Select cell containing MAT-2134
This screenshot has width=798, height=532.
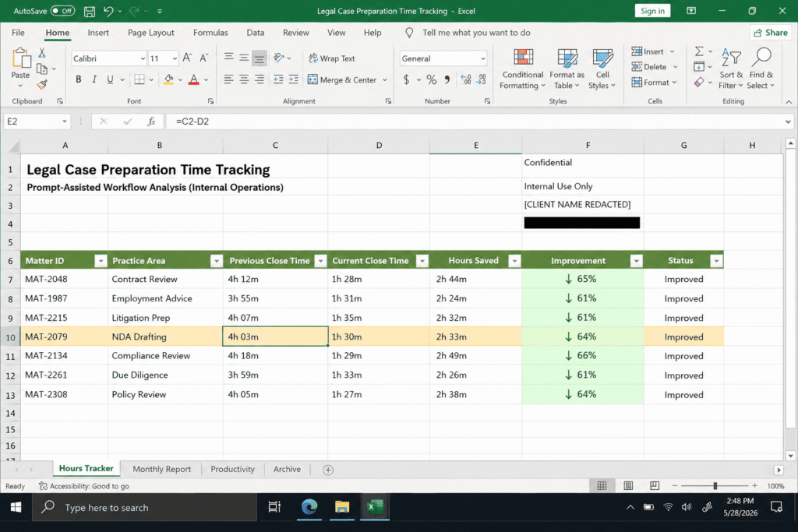click(64, 356)
